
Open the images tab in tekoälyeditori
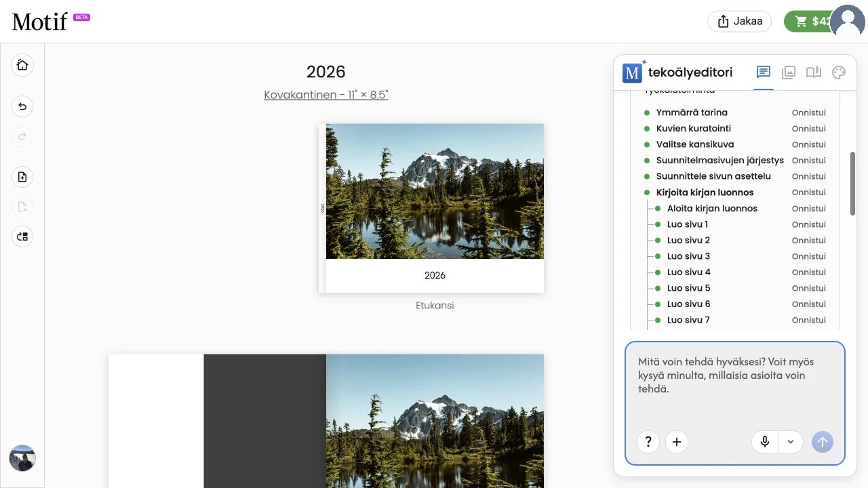point(788,73)
